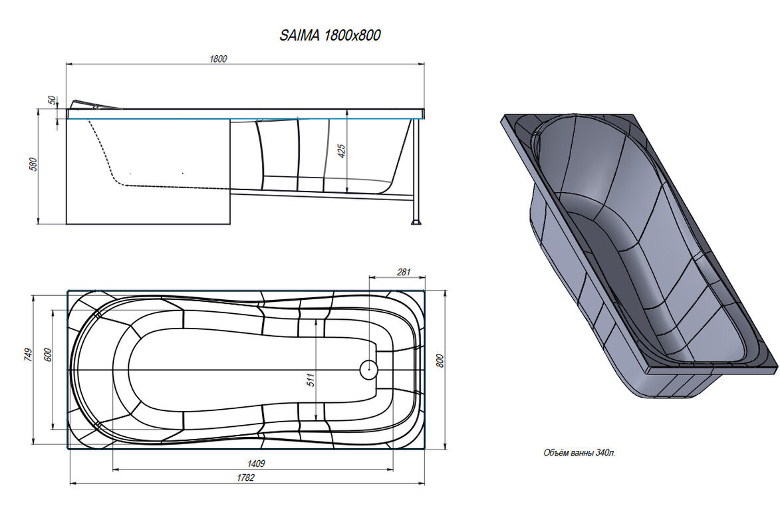Image resolution: width=780 pixels, height=532 pixels.
Task: Click the "Объём ванны 340л." volume note
Action: pos(579,453)
